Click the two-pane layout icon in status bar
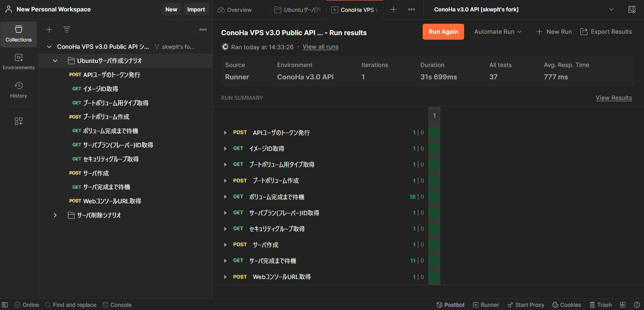The image size is (644, 310). coord(623,305)
